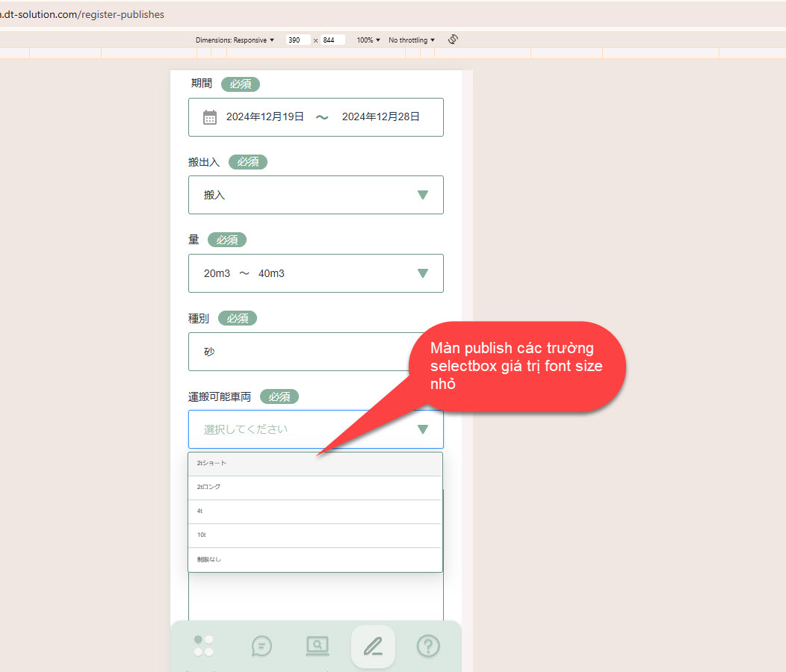786x672 pixels.
Task: Click the viewport width field showing 390
Action: click(297, 40)
